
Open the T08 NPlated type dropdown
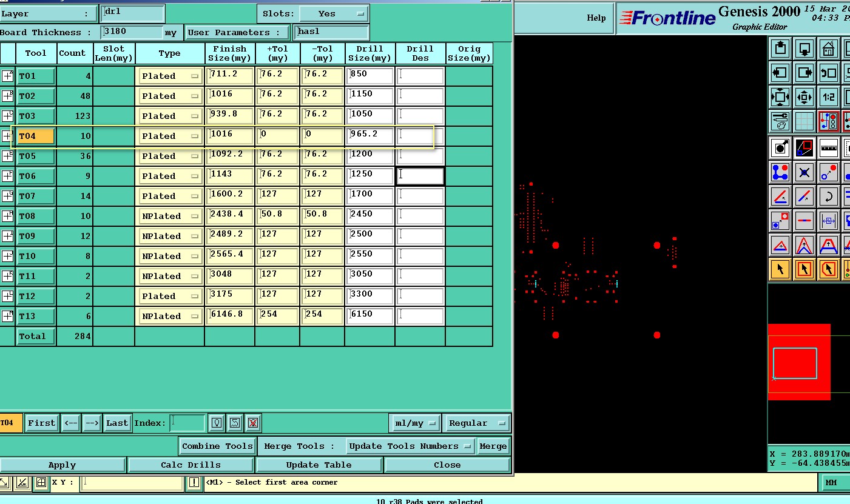click(170, 216)
